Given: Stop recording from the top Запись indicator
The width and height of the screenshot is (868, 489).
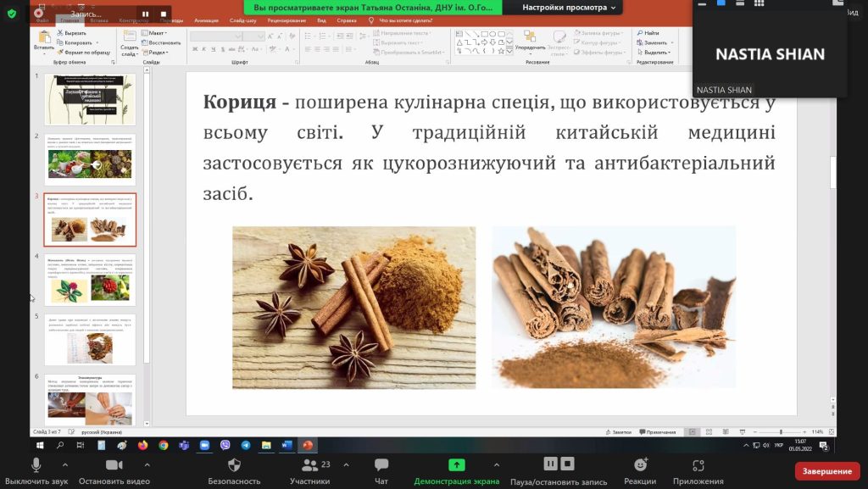Looking at the screenshot, I should click(x=164, y=14).
